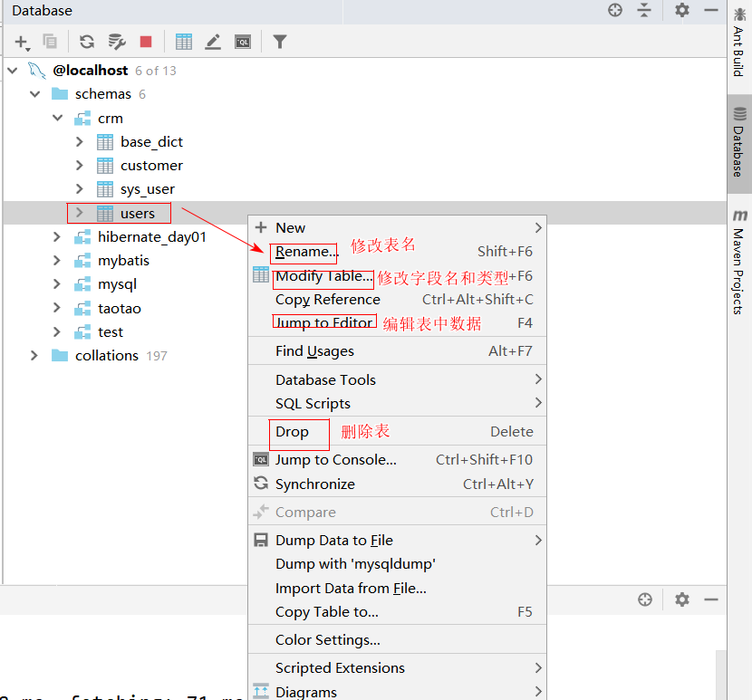Screen dimensions: 752x700
Task: Click the Duplicate icon in Database toolbar
Action: click(50, 42)
